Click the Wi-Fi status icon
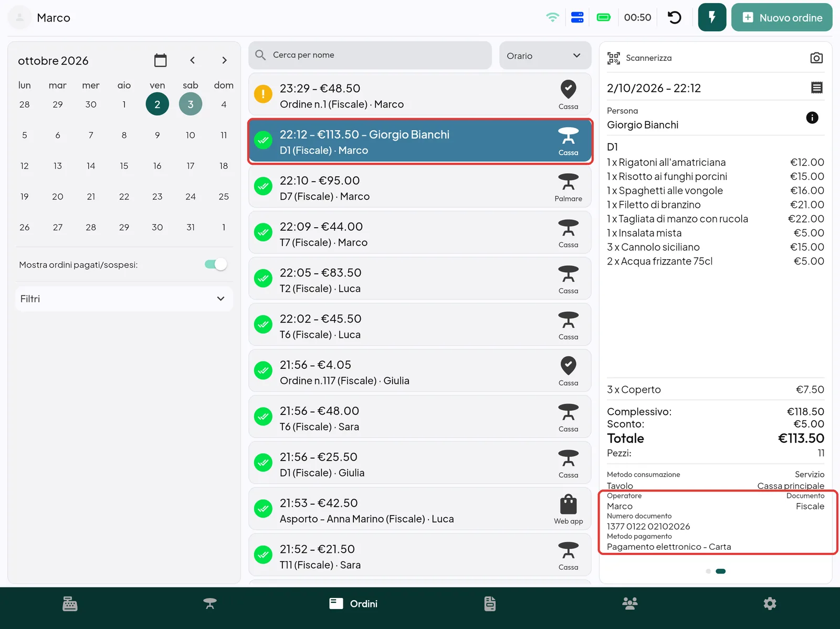Viewport: 840px width, 629px height. tap(552, 17)
